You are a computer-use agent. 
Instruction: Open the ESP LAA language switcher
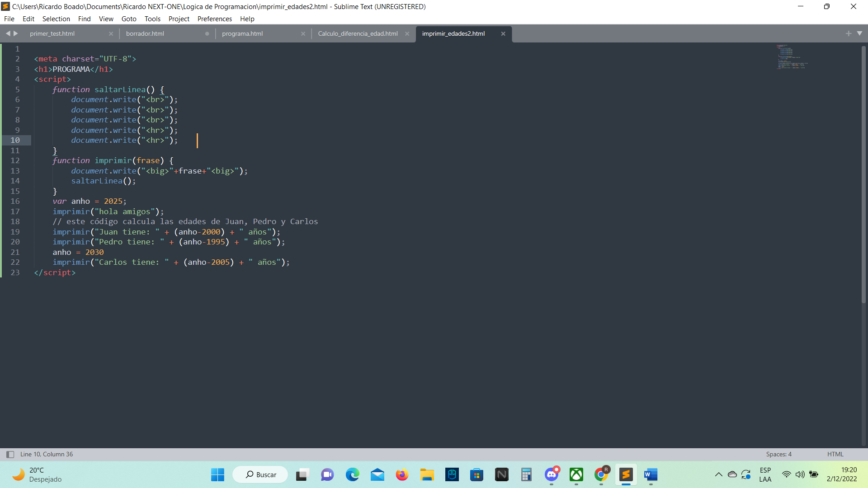765,474
